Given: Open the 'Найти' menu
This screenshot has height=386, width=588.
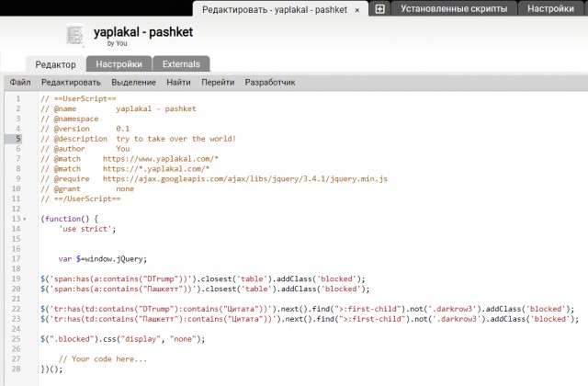Looking at the screenshot, I should 178,83.
